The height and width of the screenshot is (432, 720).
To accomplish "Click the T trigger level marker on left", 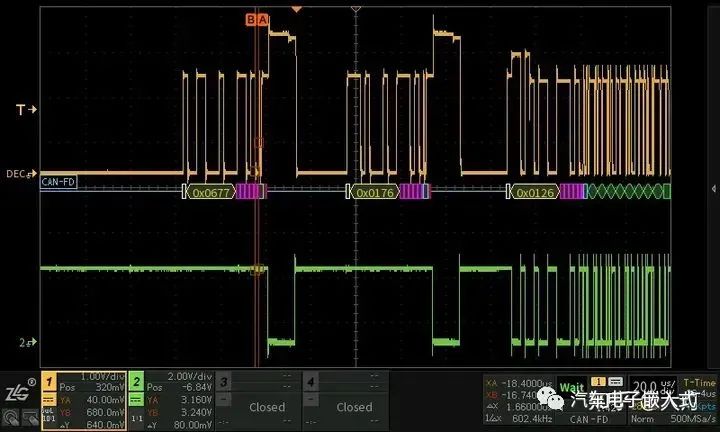I will tap(26, 109).
